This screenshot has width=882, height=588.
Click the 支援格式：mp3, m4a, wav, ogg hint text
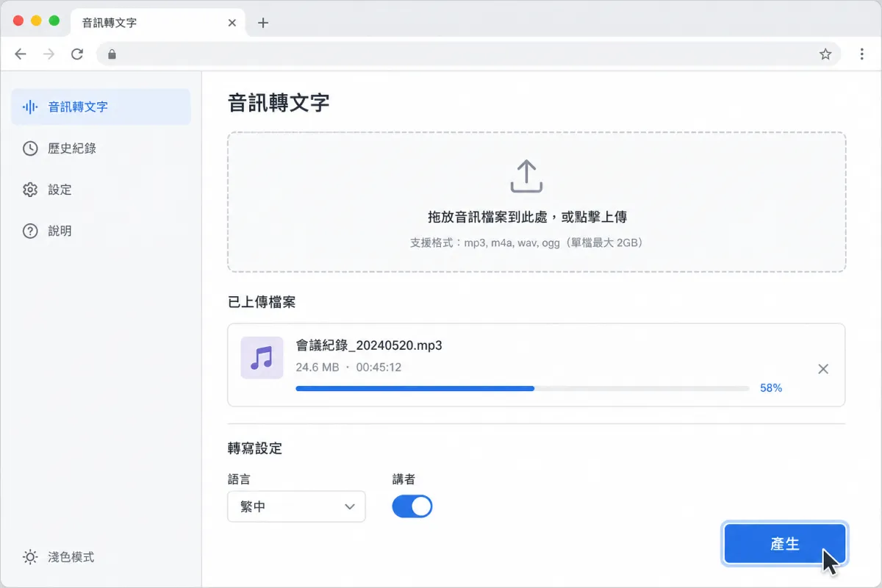526,243
